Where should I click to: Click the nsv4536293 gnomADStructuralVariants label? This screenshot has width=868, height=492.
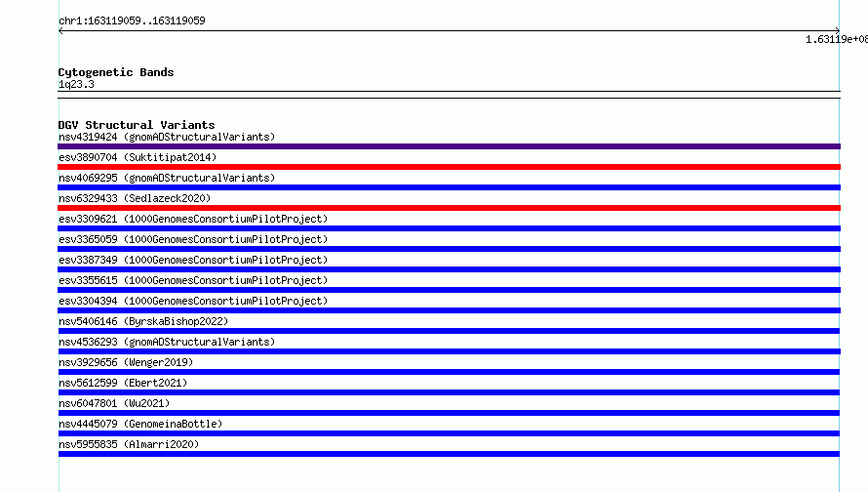click(x=167, y=342)
